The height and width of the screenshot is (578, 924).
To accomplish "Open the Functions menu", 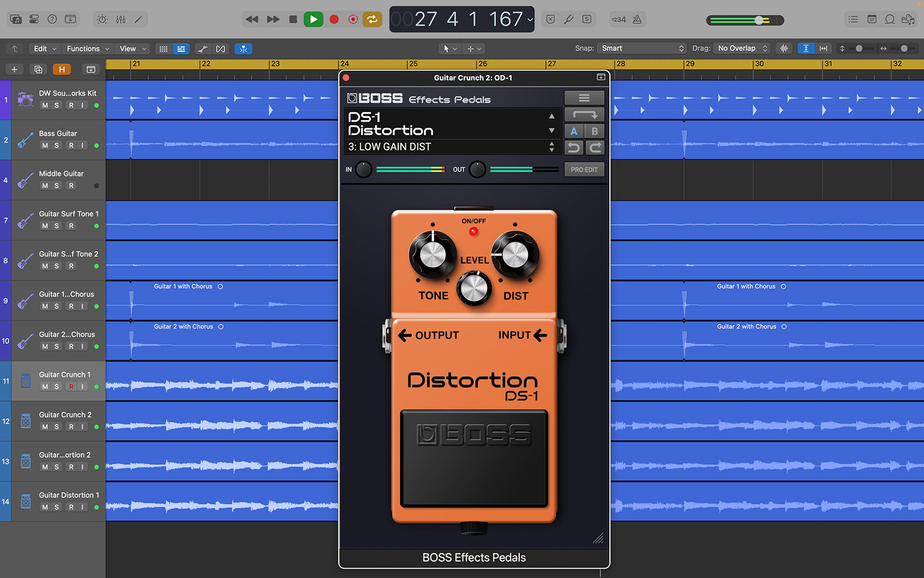I will click(x=88, y=48).
